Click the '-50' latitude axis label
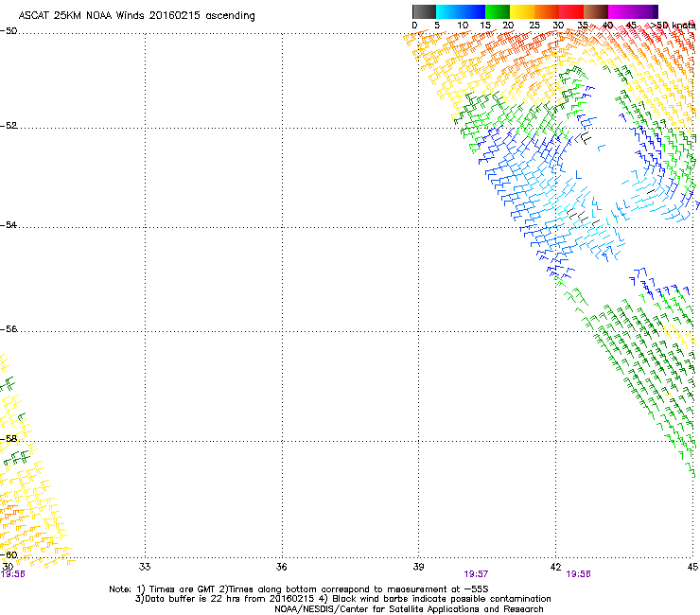This screenshot has height=615, width=700. click(x=9, y=31)
